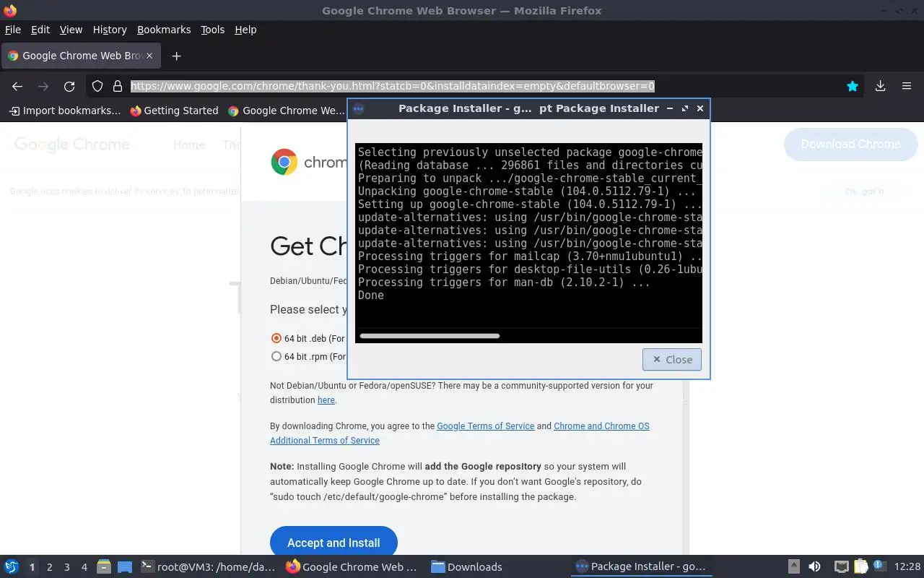This screenshot has height=578, width=924.
Task: Switch to workspace 2 in the pager
Action: (x=49, y=567)
